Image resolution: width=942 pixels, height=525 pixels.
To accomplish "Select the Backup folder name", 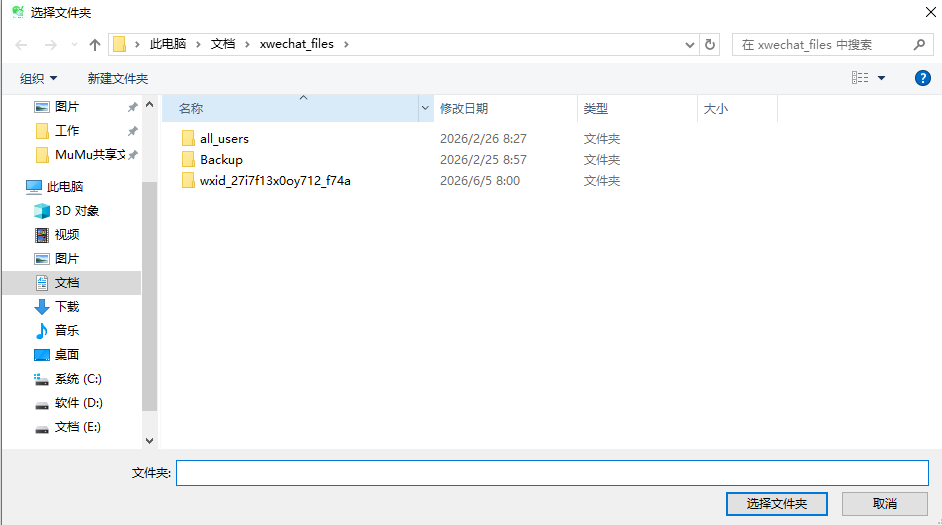I will pos(221,160).
